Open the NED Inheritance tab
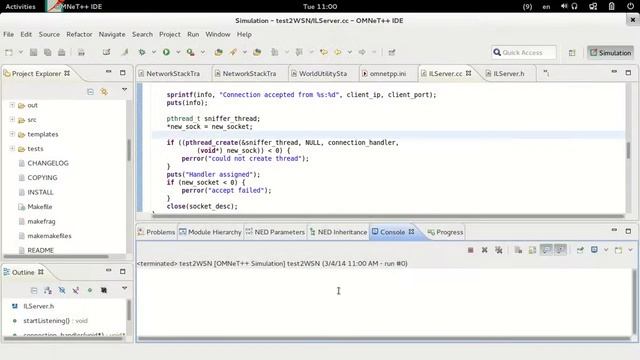Screen dimensions: 640x360 338,232
